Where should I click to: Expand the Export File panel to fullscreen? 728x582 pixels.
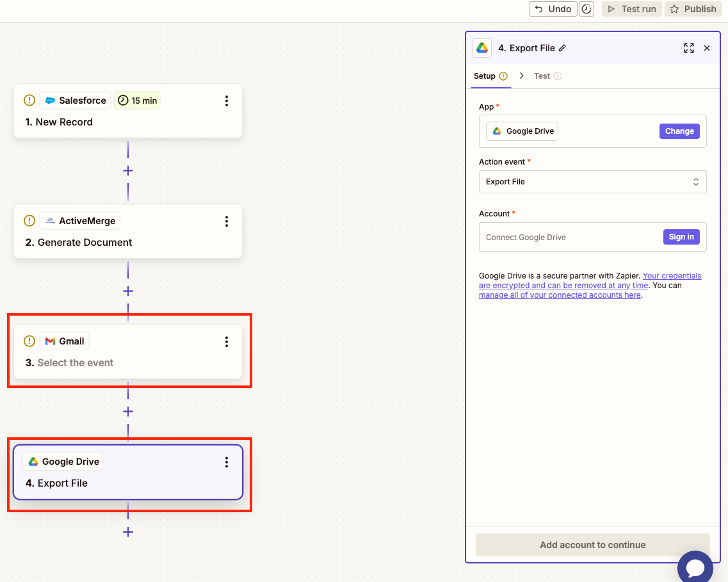point(688,47)
